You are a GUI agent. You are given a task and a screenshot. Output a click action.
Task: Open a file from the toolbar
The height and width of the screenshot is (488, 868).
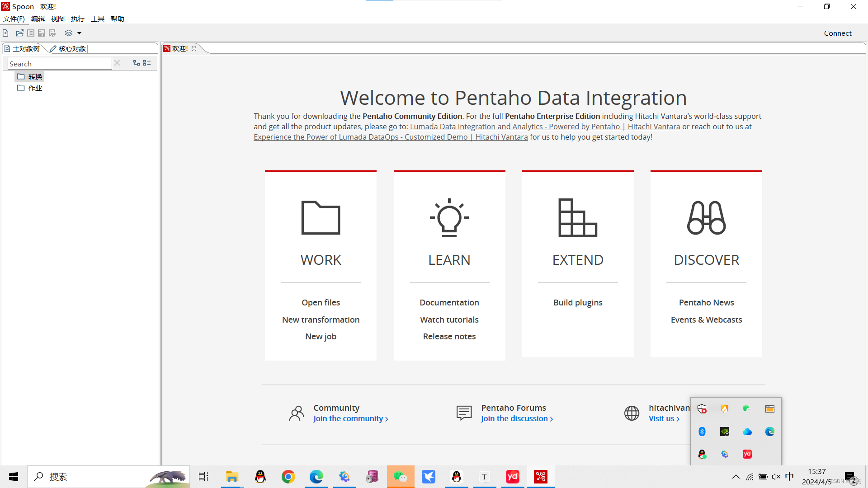point(19,33)
